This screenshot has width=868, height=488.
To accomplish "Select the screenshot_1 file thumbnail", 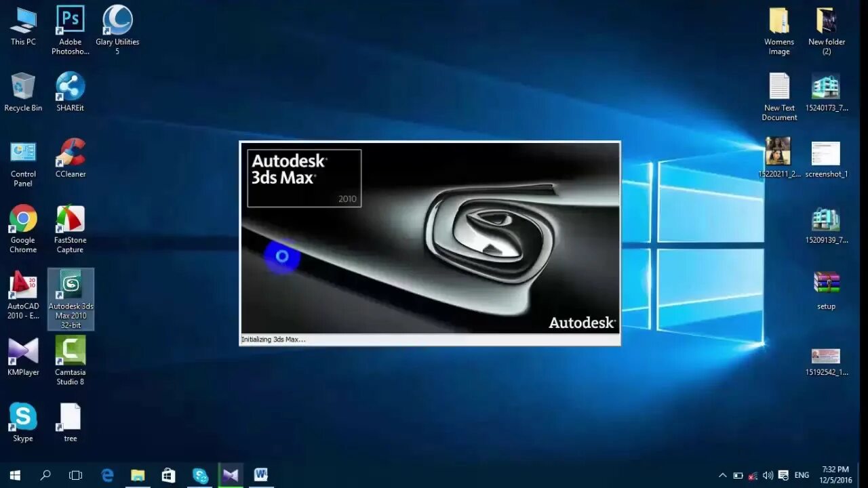I will coord(827,159).
